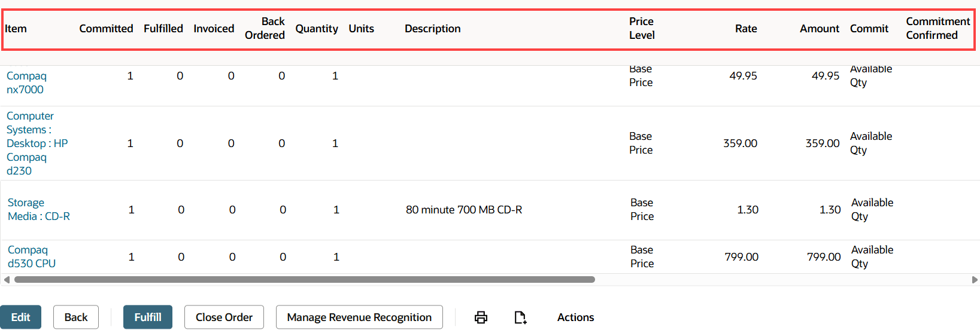Click the Commit column header
The image size is (980, 333).
point(869,29)
